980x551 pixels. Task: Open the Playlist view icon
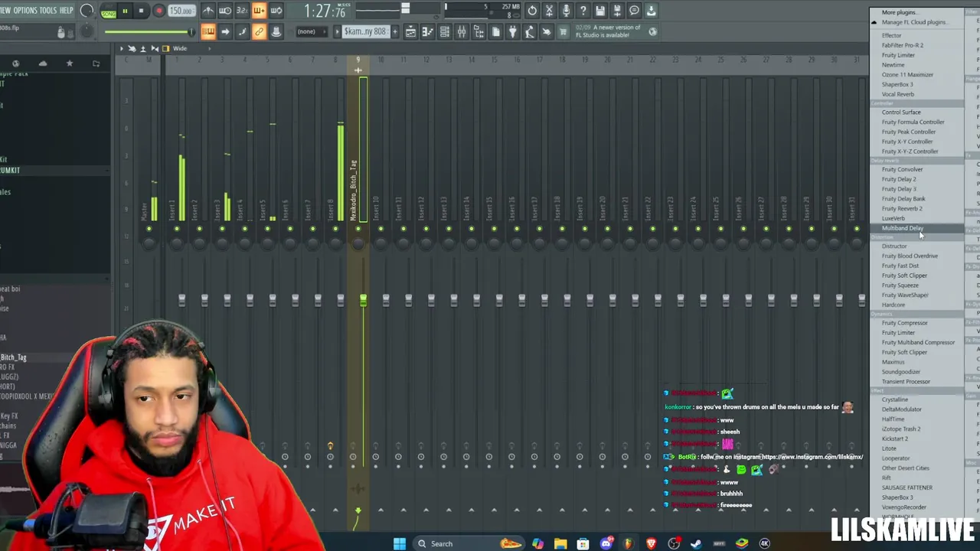click(x=410, y=31)
